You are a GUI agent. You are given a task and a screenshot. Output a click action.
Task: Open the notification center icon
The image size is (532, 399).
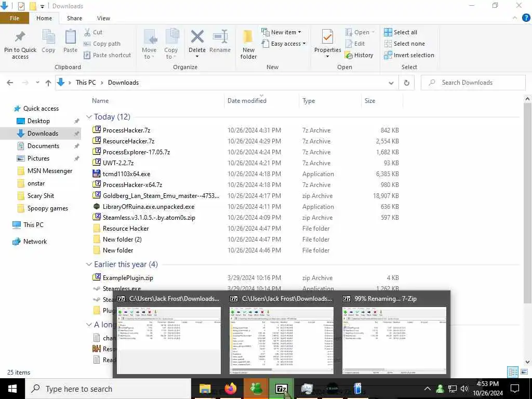click(x=515, y=389)
